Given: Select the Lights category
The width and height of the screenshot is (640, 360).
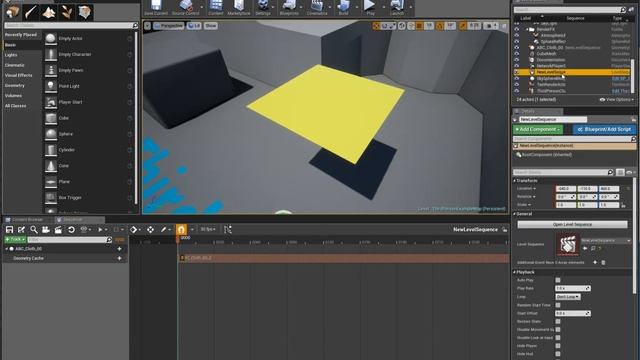Looking at the screenshot, I should (x=11, y=55).
